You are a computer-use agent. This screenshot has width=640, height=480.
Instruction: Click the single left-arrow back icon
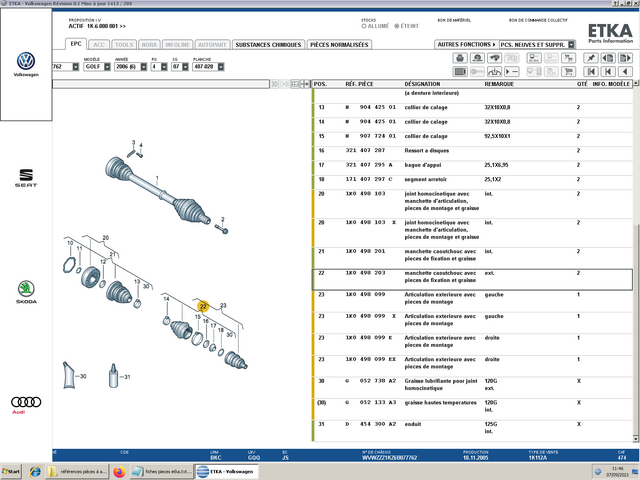625,72
